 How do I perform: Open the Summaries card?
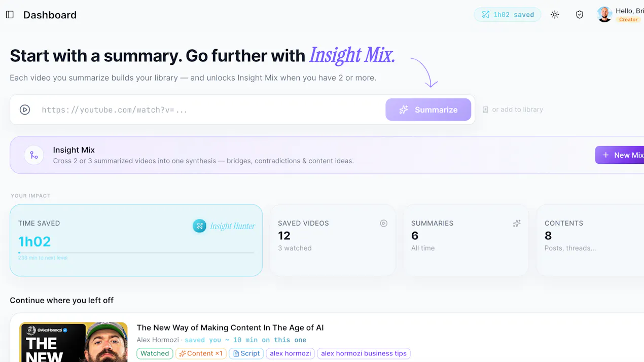pos(466,240)
